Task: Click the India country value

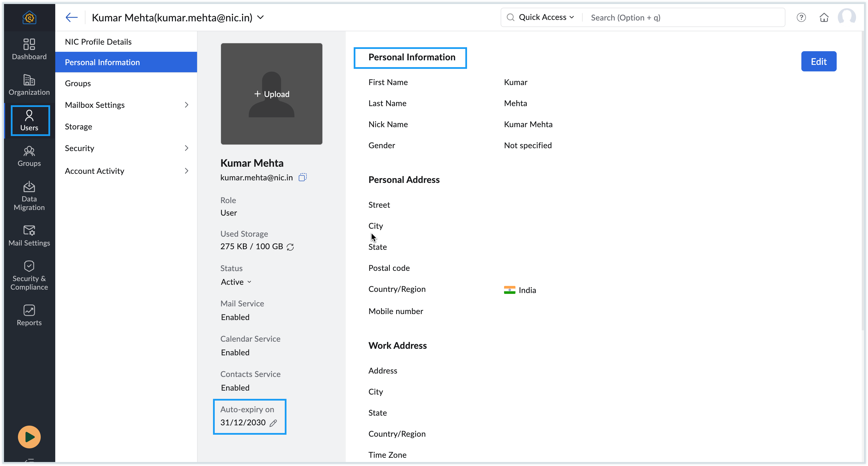Action: 527,290
